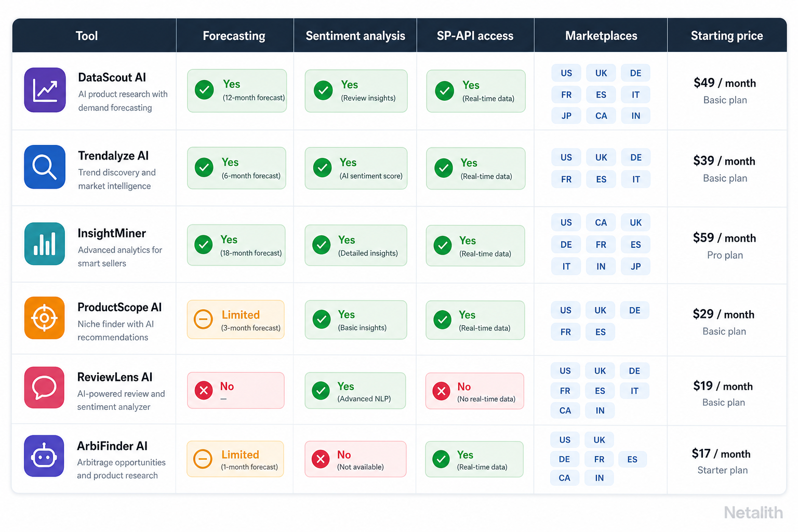Click the $17 / month price
Viewport: 798px width, 532px height.
(721, 454)
